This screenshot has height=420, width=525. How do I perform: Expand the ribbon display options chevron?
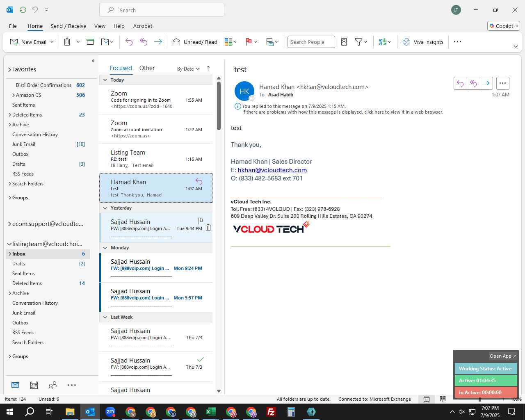[516, 47]
